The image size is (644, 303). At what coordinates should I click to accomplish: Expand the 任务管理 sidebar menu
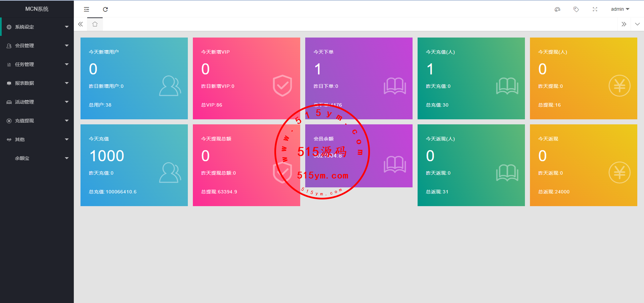point(37,64)
